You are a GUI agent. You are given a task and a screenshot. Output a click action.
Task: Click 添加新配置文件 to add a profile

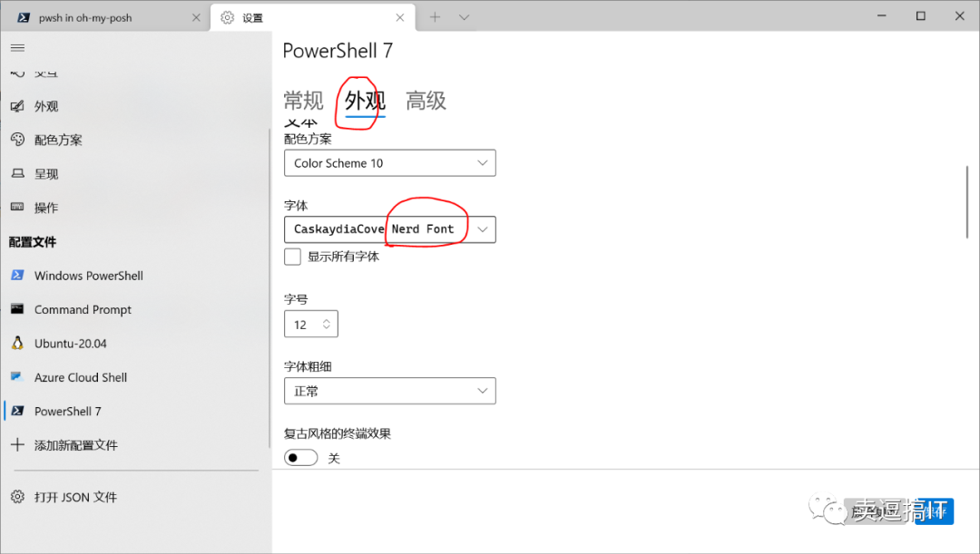134,444
